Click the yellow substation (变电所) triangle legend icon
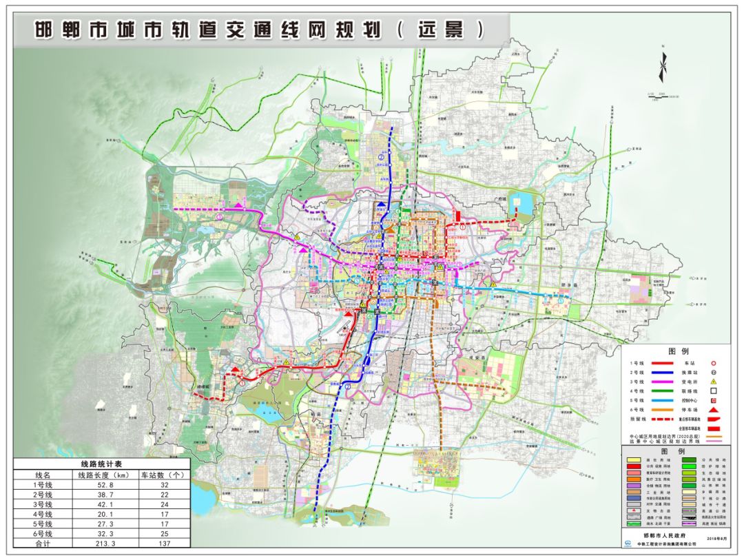 point(714,381)
